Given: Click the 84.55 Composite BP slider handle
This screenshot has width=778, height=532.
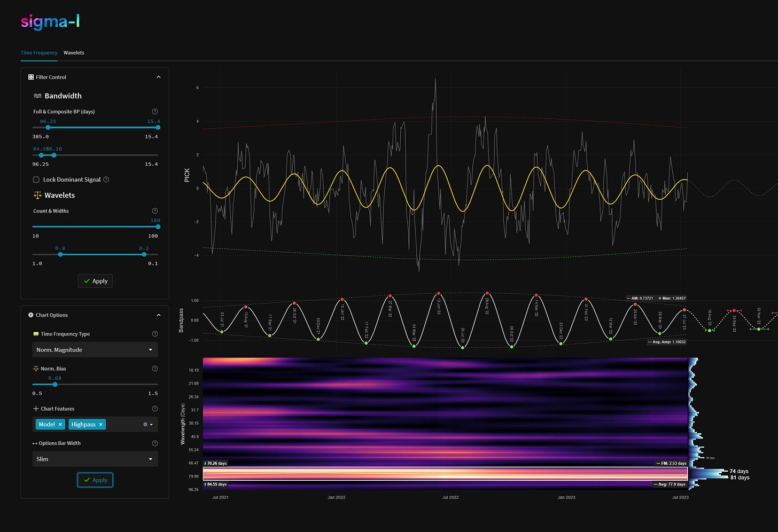Looking at the screenshot, I should click(x=41, y=155).
